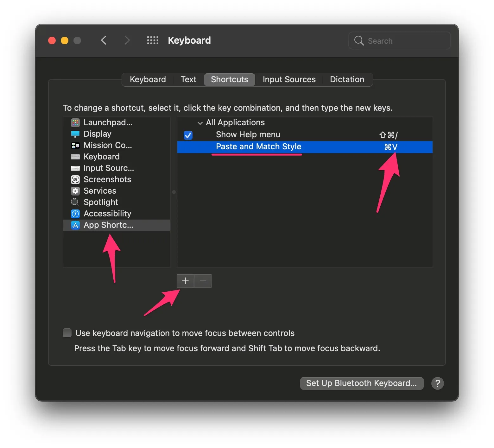Select the Display category label
Image resolution: width=494 pixels, height=448 pixels.
pyautogui.click(x=98, y=134)
